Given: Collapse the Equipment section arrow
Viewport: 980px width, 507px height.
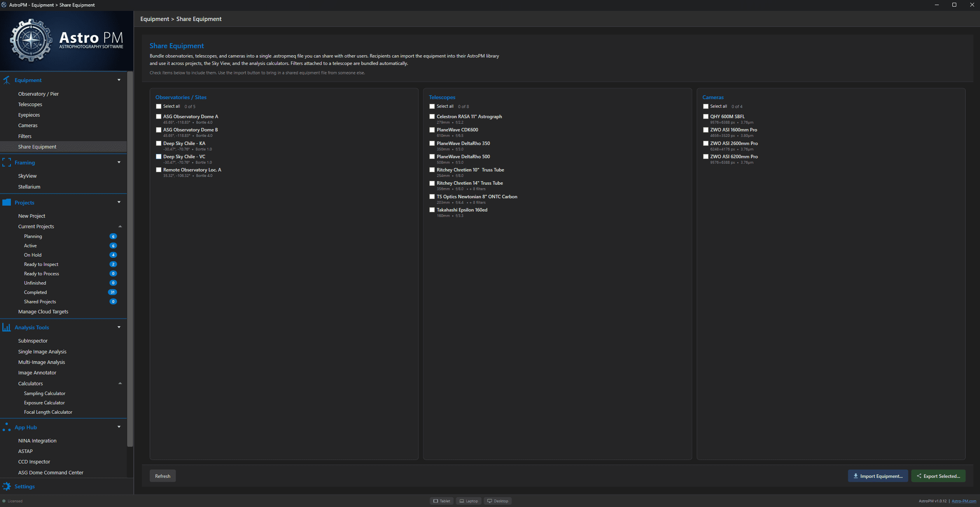Looking at the screenshot, I should 119,80.
